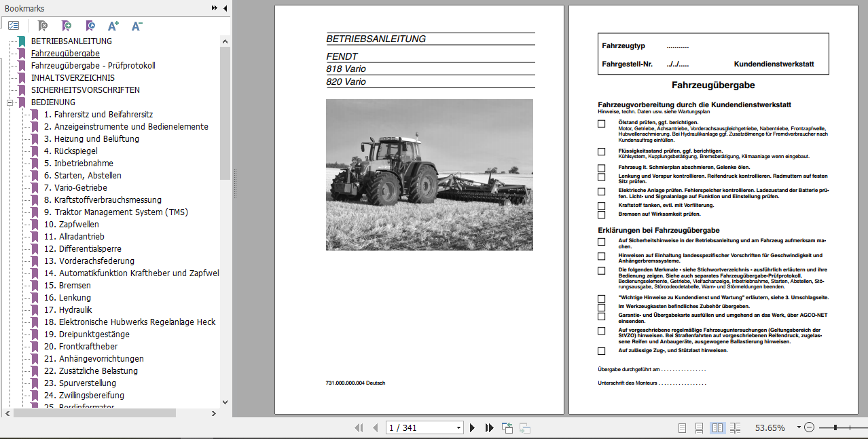868x439 pixels.
Task: Open the bookmark options menu icon
Action: (x=14, y=26)
